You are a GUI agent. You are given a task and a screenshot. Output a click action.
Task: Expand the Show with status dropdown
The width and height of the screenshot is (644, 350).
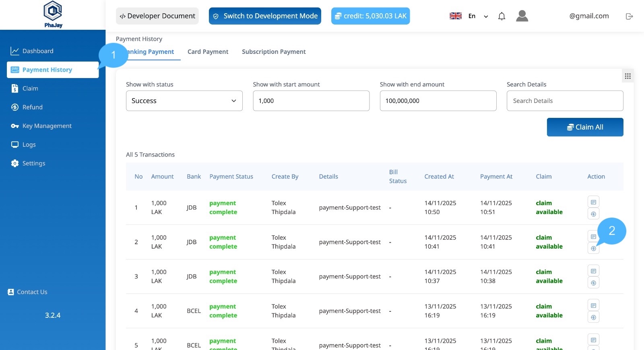(x=184, y=101)
